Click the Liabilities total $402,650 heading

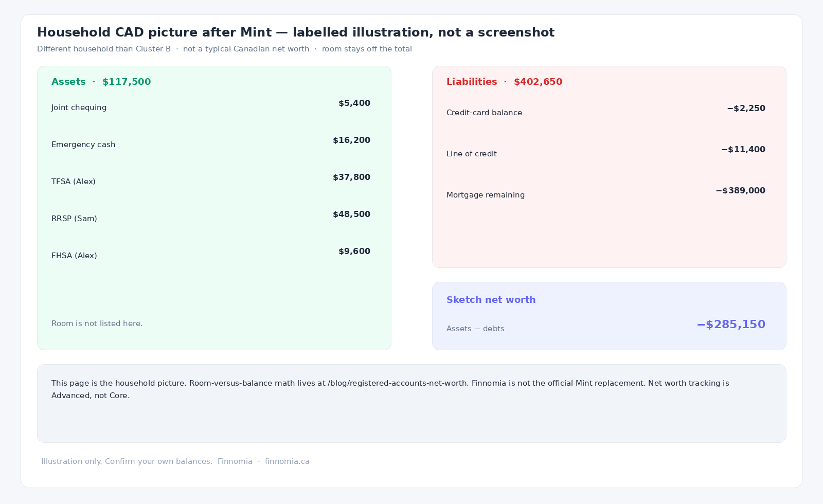(505, 82)
